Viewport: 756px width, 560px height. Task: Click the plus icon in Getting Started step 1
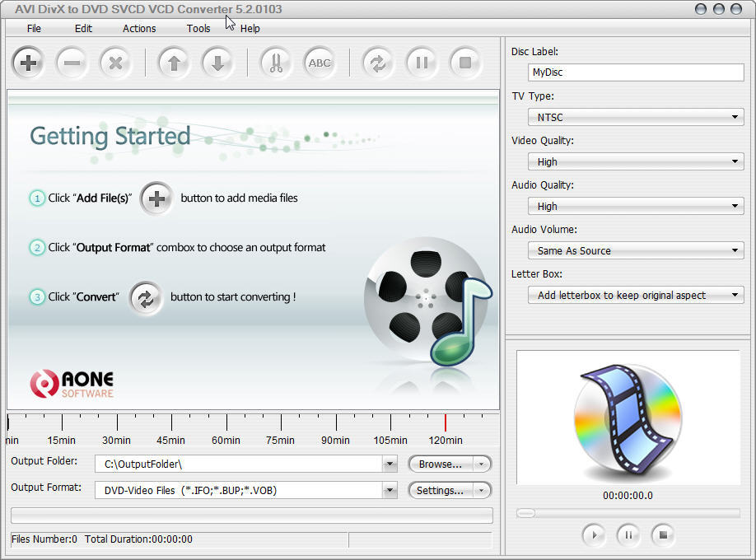pyautogui.click(x=156, y=198)
